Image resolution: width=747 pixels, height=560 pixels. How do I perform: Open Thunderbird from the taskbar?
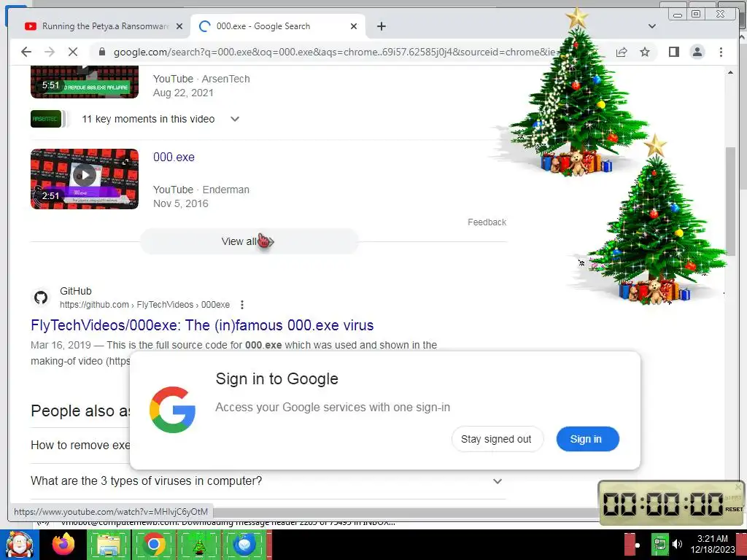[x=244, y=545]
